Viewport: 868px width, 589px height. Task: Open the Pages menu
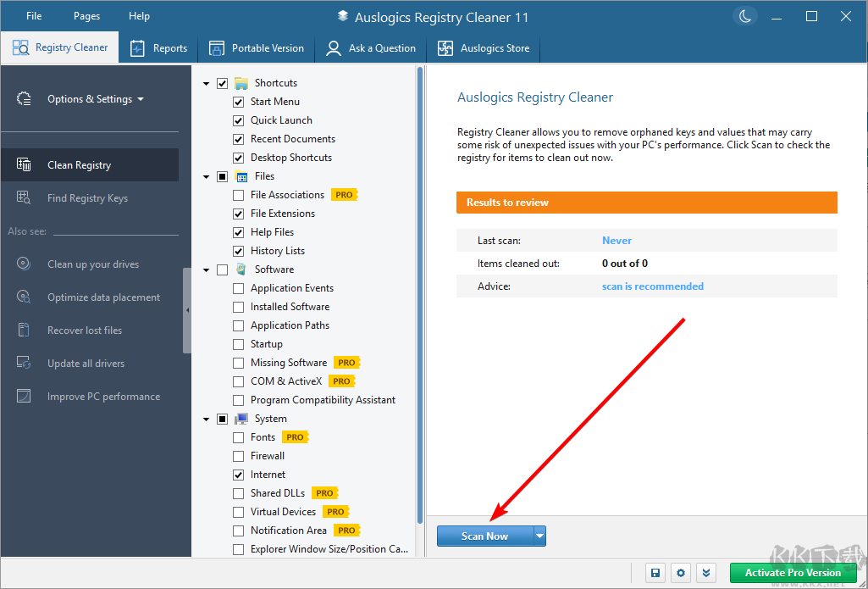[x=86, y=15]
